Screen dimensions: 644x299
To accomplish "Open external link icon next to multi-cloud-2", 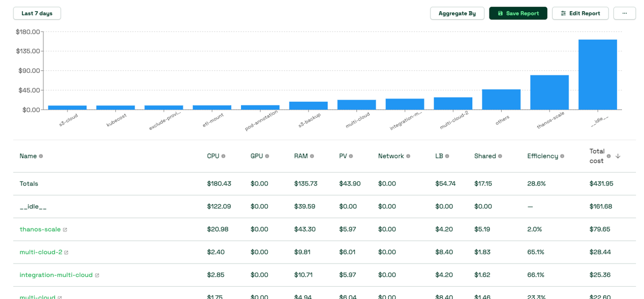I will pos(67,252).
